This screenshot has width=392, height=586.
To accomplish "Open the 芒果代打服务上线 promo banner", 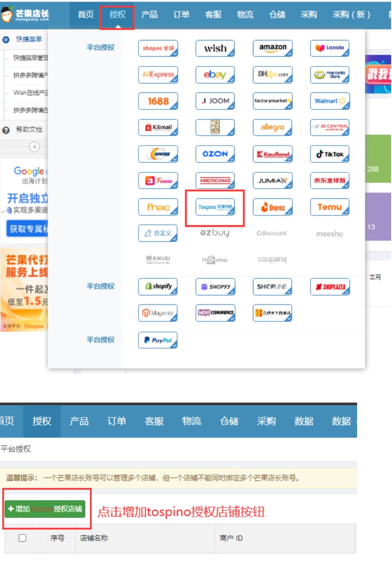I will (x=24, y=290).
